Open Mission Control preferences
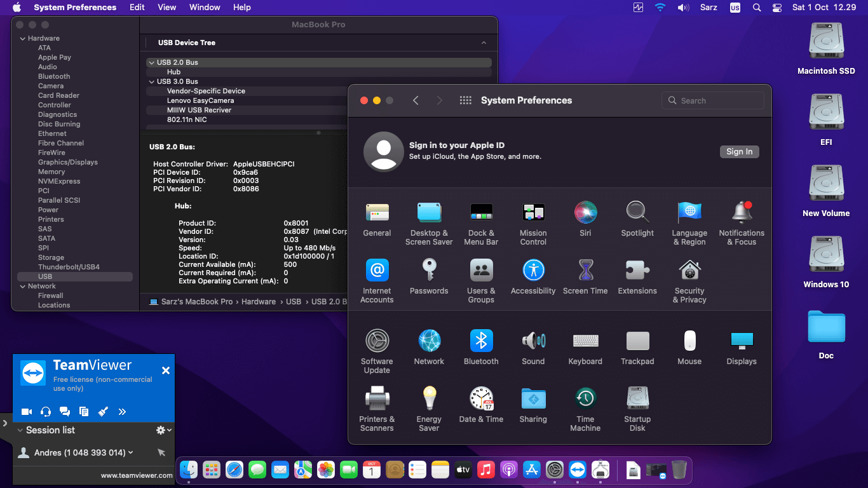 pyautogui.click(x=533, y=223)
